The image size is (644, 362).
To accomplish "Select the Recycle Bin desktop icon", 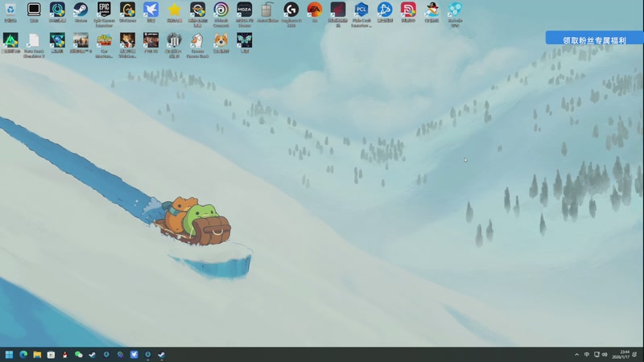I will [10, 12].
